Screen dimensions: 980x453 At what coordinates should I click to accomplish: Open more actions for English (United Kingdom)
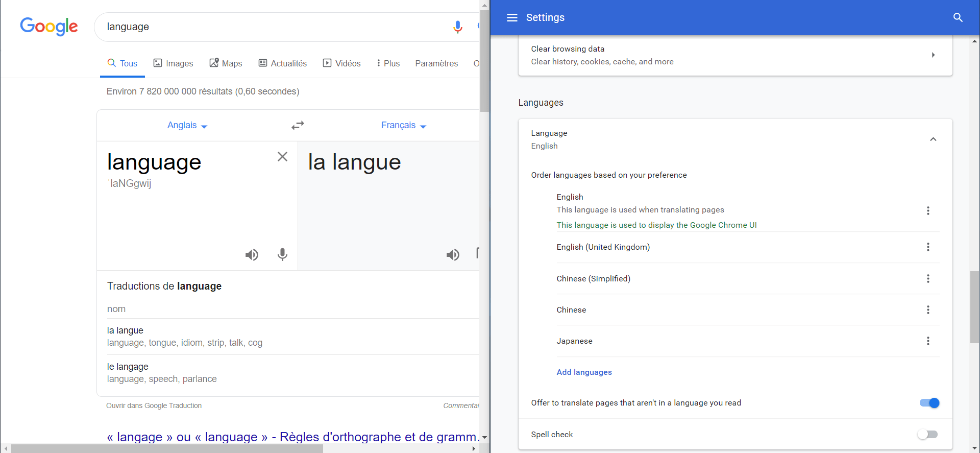tap(928, 247)
